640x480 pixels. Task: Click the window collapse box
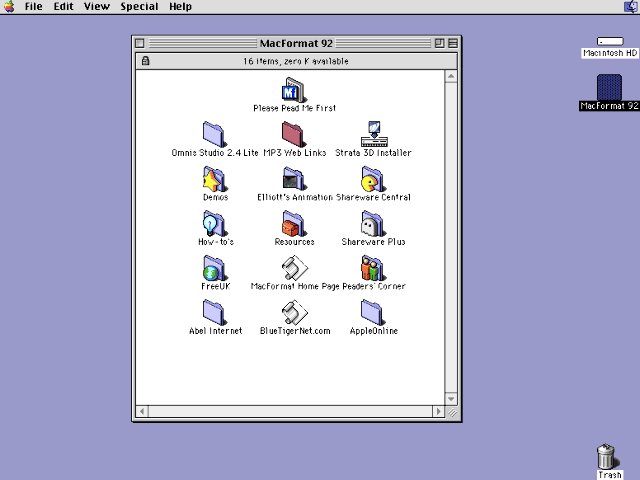pyautogui.click(x=453, y=43)
